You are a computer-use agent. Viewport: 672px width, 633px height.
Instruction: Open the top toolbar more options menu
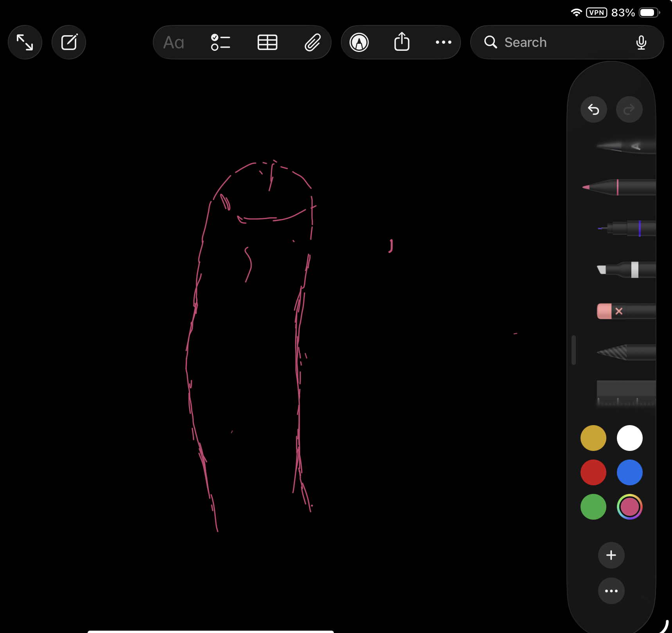point(443,42)
